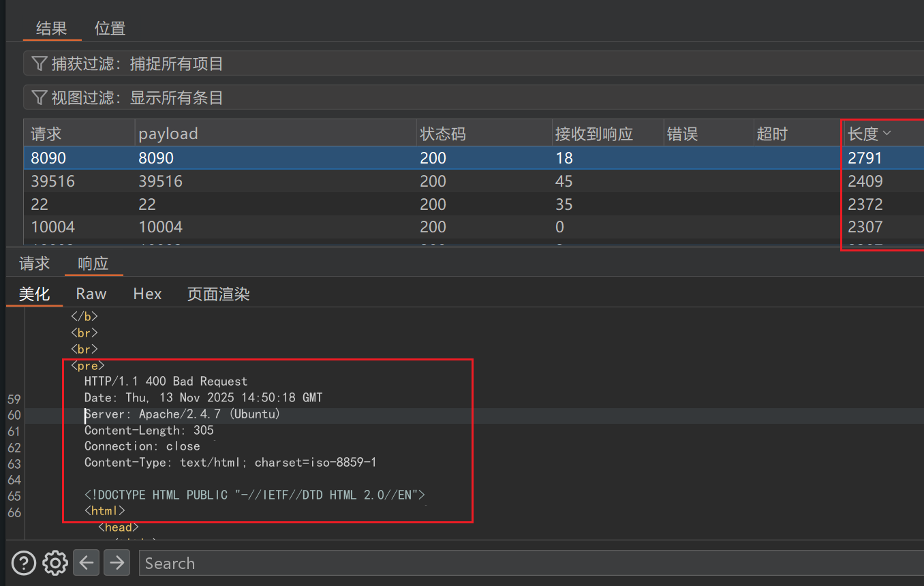Open the 请求 message tab
Viewport: 924px width, 586px height.
34,264
